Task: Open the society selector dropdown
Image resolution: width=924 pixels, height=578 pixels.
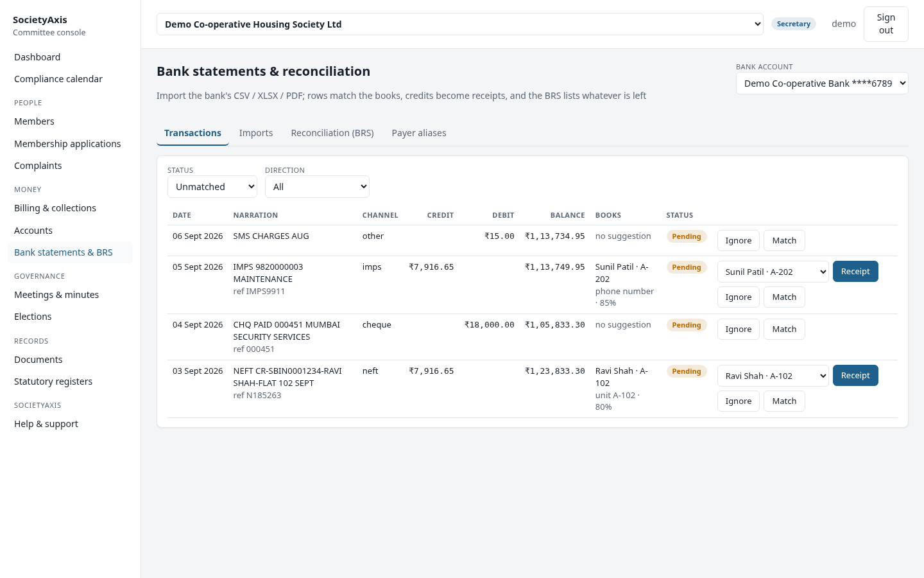Action: 459,24
